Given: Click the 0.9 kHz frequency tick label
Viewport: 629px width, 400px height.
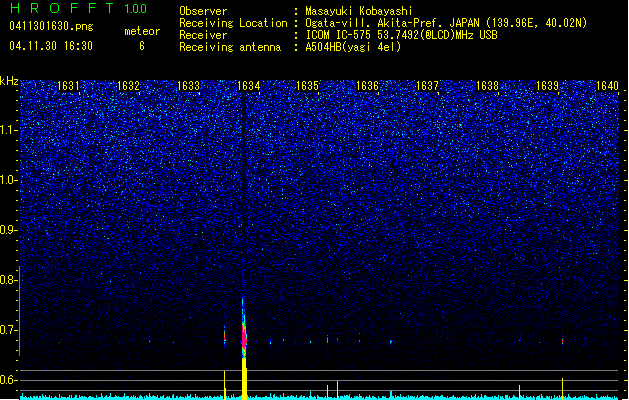Looking at the screenshot, I should point(8,230).
